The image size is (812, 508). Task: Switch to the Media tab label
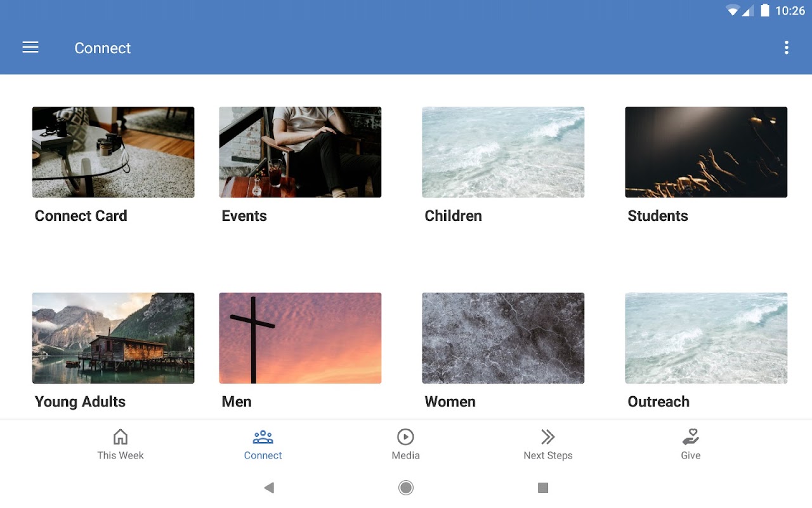405,455
